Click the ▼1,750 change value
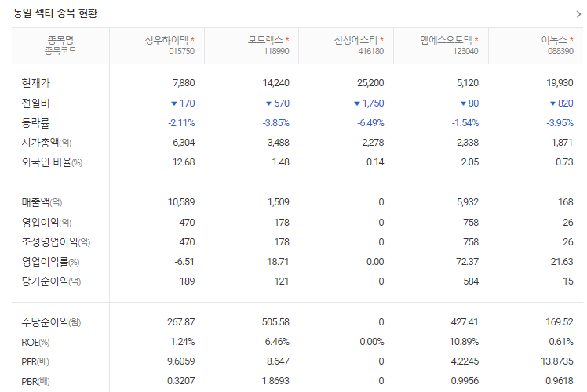Screen dimensions: 587x392 coord(369,103)
